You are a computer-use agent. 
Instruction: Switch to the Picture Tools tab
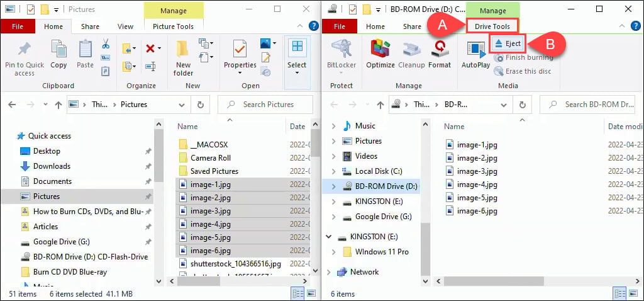[x=173, y=26]
